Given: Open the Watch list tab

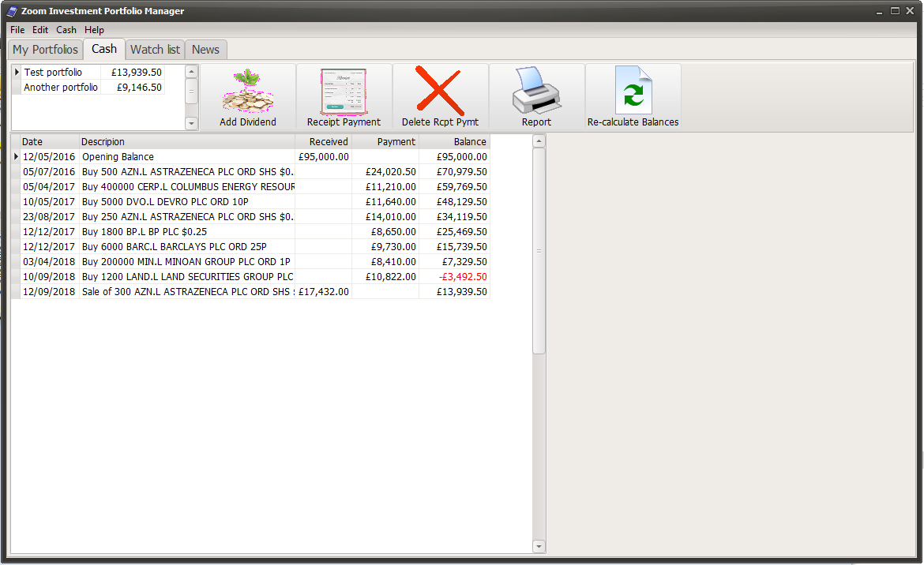Looking at the screenshot, I should click(154, 49).
